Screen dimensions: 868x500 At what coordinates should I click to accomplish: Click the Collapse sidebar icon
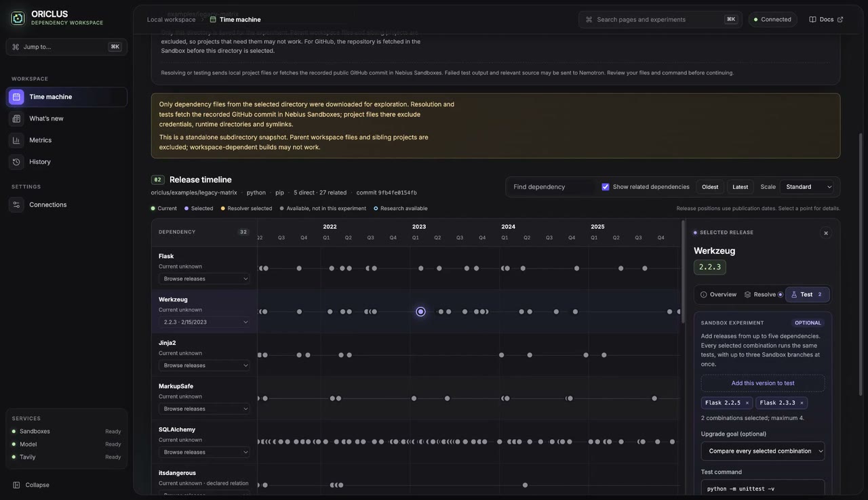click(x=16, y=485)
